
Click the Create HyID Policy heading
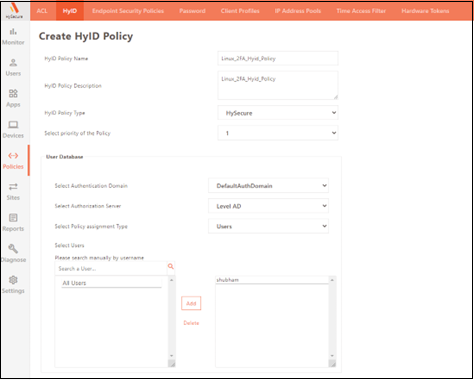click(86, 36)
